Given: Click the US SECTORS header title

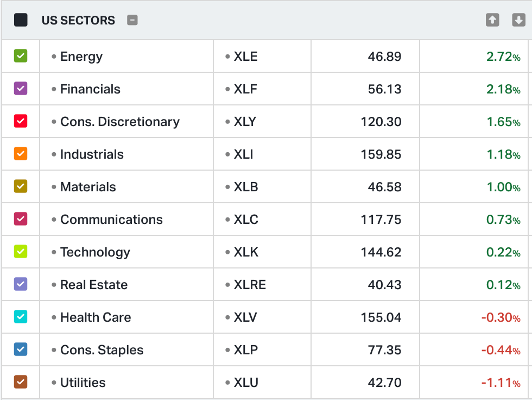Looking at the screenshot, I should click(x=78, y=21).
